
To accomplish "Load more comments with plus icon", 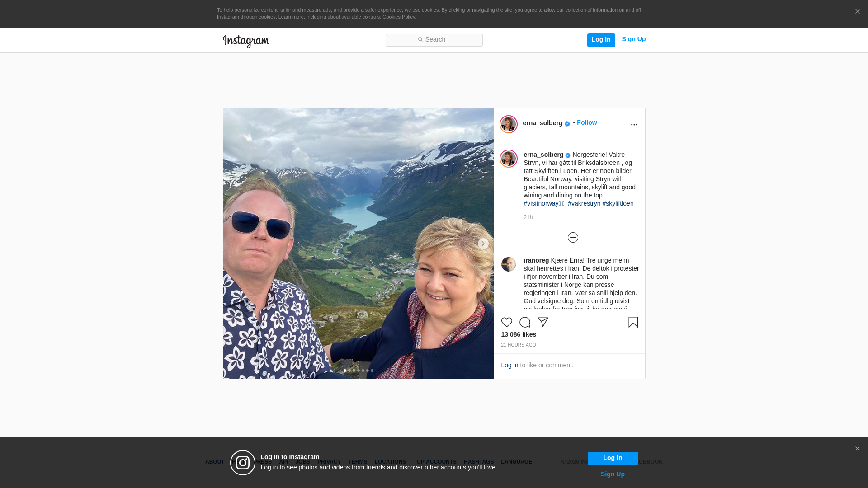I will (x=573, y=238).
